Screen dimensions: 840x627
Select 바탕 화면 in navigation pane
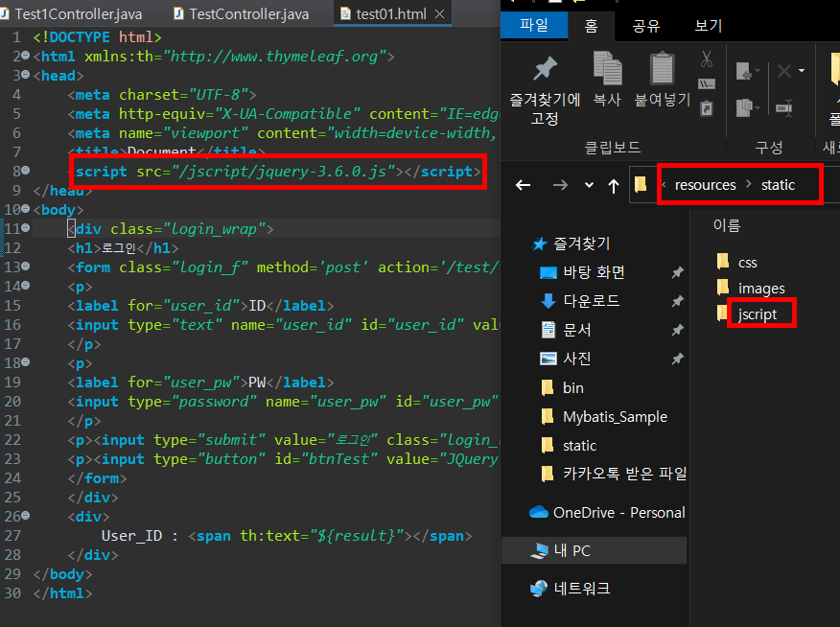tap(583, 272)
